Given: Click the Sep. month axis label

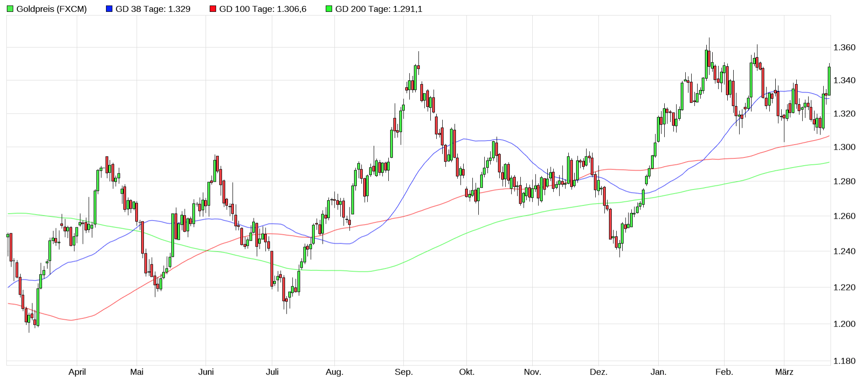Looking at the screenshot, I should coord(403,372).
